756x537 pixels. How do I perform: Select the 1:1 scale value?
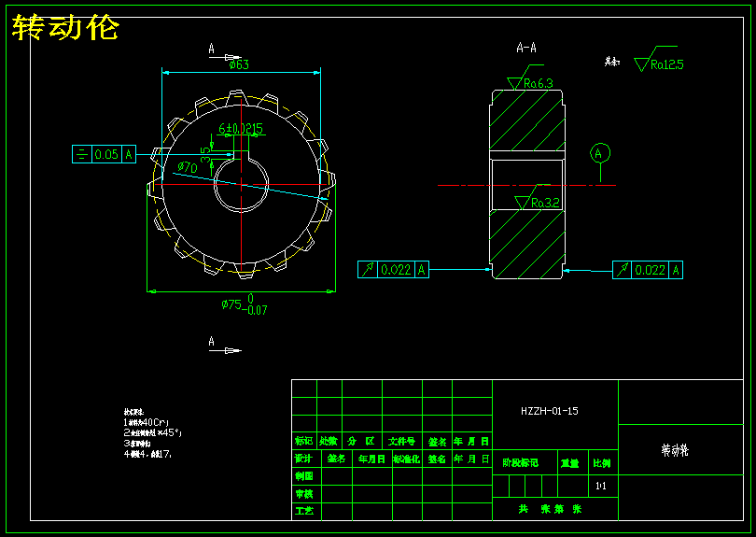601,486
